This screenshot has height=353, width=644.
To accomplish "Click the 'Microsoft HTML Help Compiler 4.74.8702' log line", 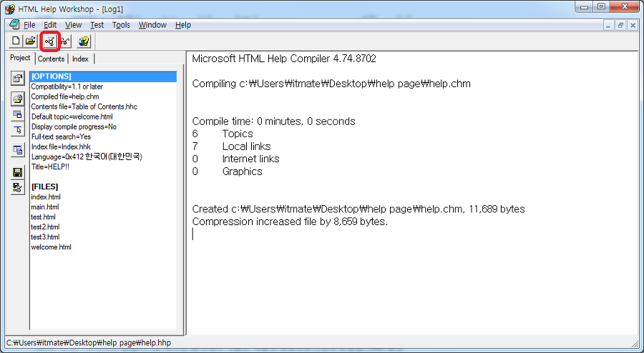I will pyautogui.click(x=284, y=59).
